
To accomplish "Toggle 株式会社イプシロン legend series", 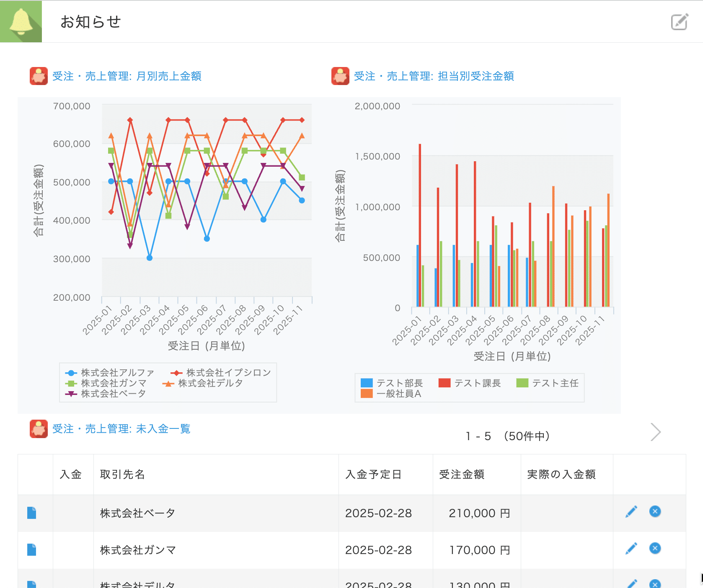I will pyautogui.click(x=221, y=373).
